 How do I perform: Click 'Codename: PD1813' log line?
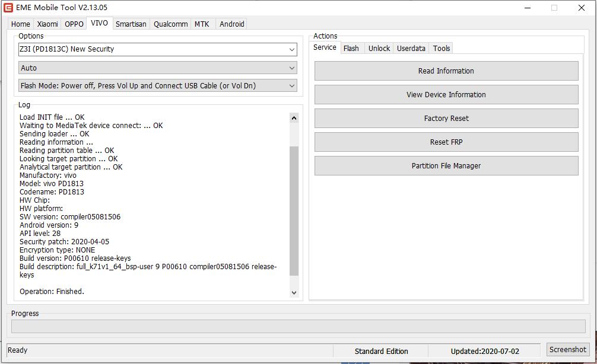pyautogui.click(x=52, y=192)
